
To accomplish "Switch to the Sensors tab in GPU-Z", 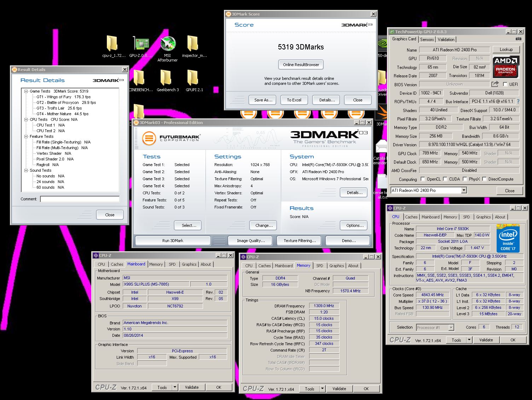I will pos(427,40).
